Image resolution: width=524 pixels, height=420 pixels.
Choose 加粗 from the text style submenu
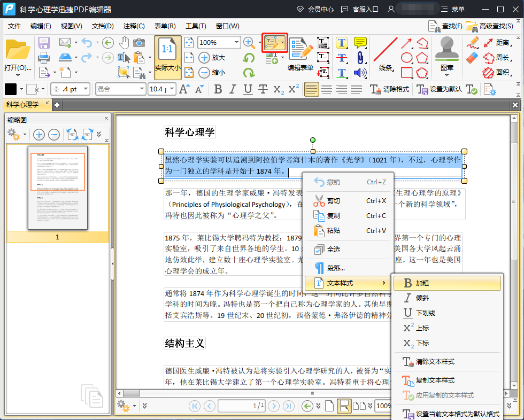click(x=447, y=283)
